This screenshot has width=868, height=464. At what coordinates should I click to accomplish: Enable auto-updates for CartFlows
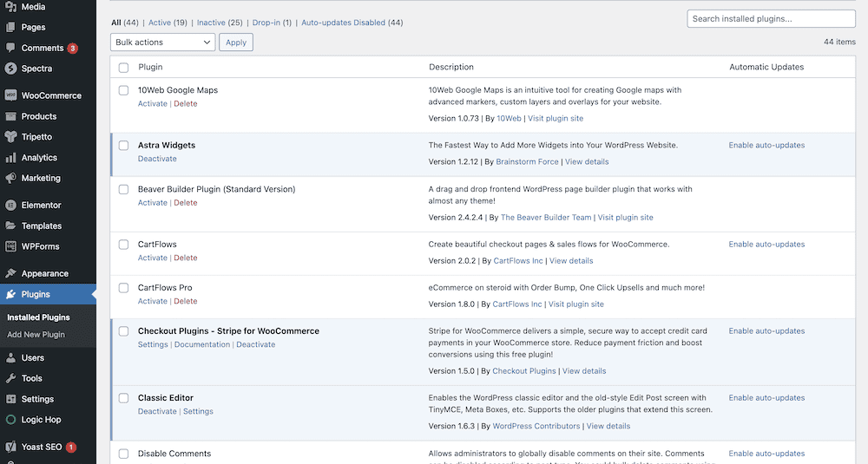click(766, 245)
